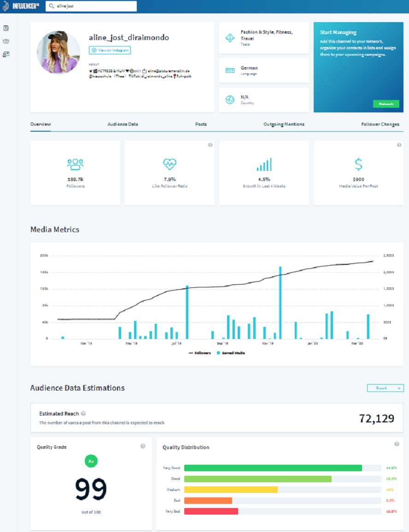Click the profile picture thumbnail
The height and width of the screenshot is (532, 409).
coord(58,52)
